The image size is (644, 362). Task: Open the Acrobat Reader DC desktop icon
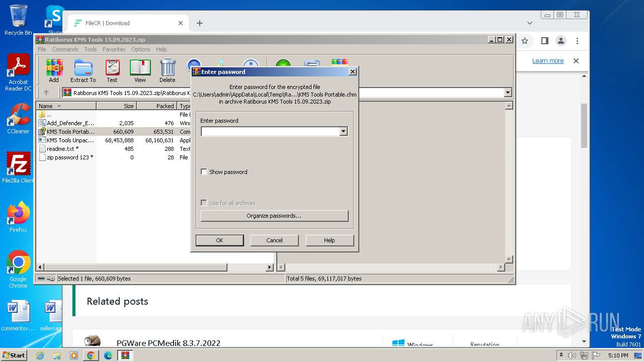click(x=18, y=73)
